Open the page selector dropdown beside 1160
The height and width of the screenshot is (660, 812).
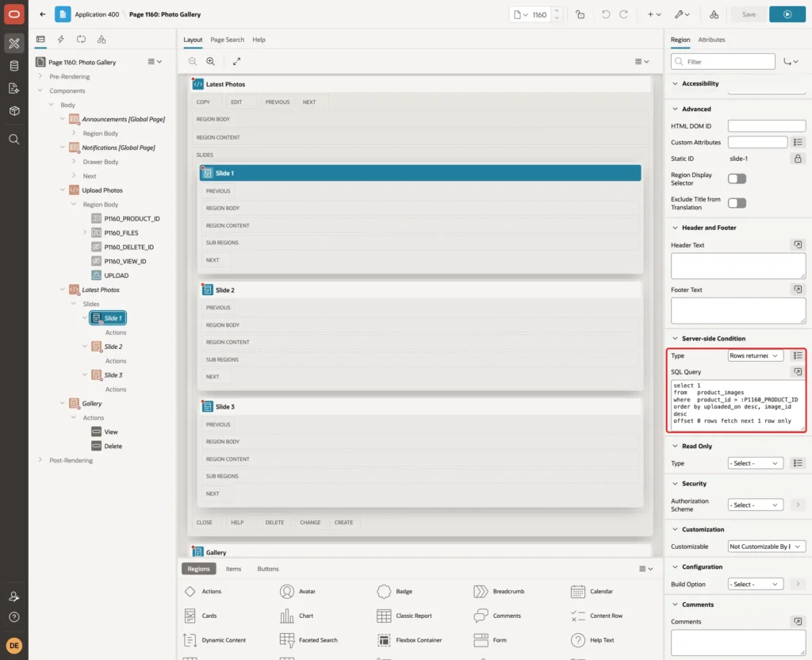[x=520, y=14]
